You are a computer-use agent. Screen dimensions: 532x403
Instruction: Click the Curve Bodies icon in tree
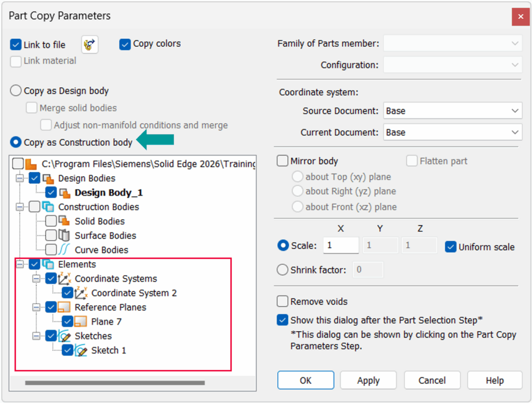point(65,250)
